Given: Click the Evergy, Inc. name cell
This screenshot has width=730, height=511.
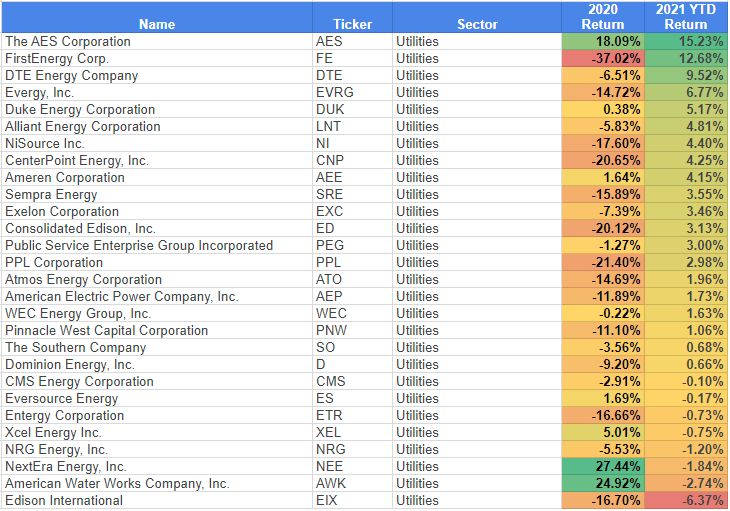Looking at the screenshot, I should (157, 93).
